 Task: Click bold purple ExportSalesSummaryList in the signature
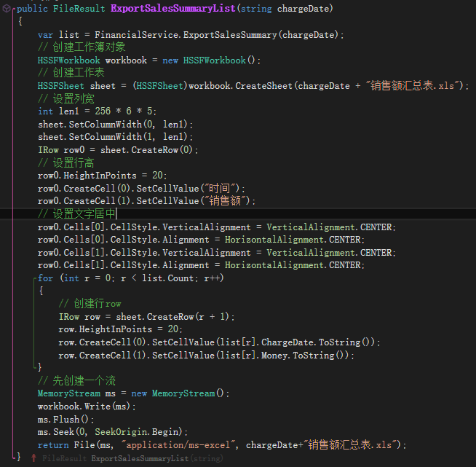point(173,9)
